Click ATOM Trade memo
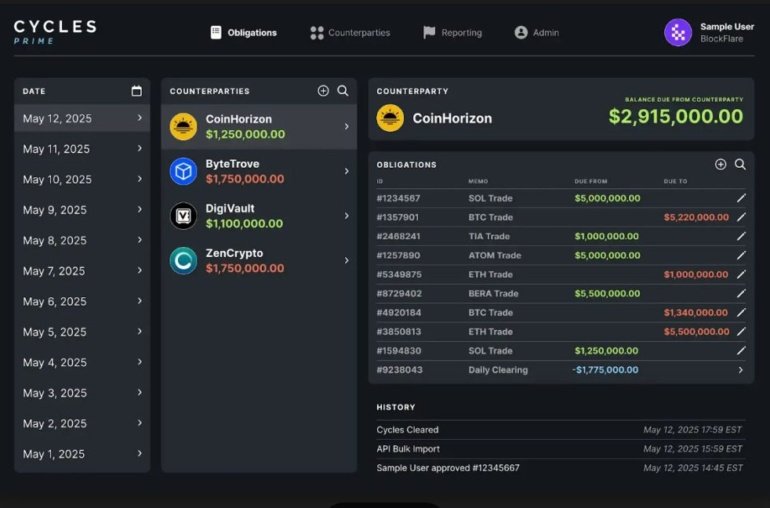The width and height of the screenshot is (770, 508). [495, 255]
